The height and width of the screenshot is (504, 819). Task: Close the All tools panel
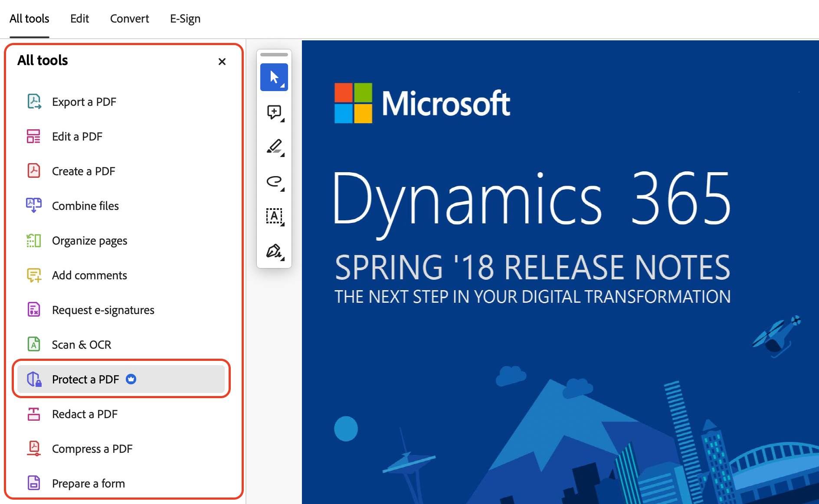point(222,62)
